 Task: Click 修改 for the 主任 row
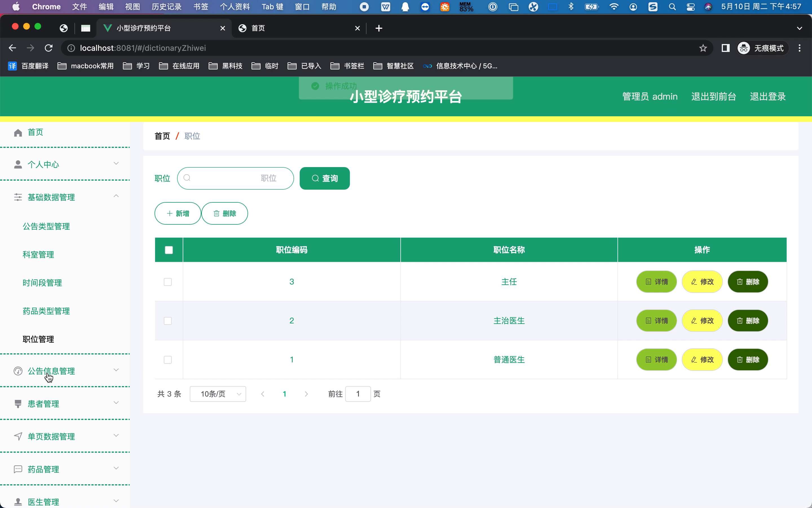702,282
